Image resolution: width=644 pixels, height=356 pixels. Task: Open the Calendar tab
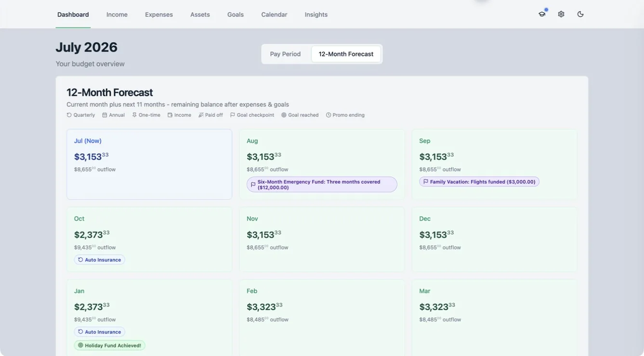coord(274,14)
